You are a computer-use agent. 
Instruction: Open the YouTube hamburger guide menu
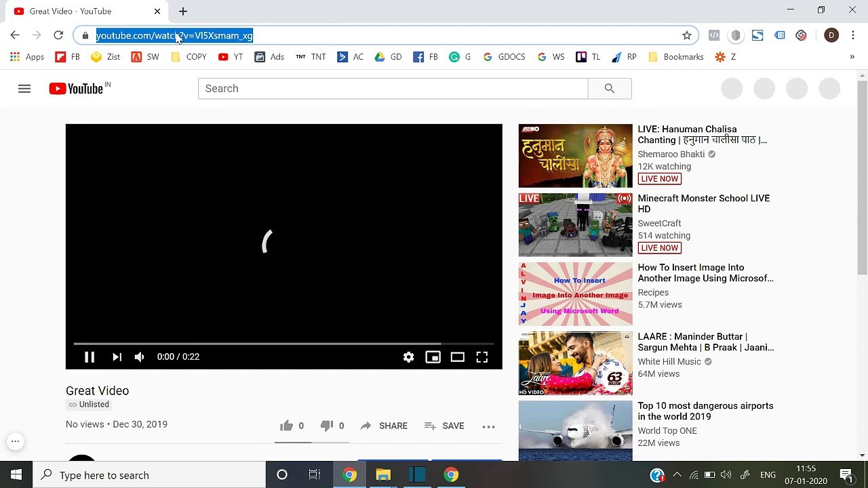(x=24, y=89)
